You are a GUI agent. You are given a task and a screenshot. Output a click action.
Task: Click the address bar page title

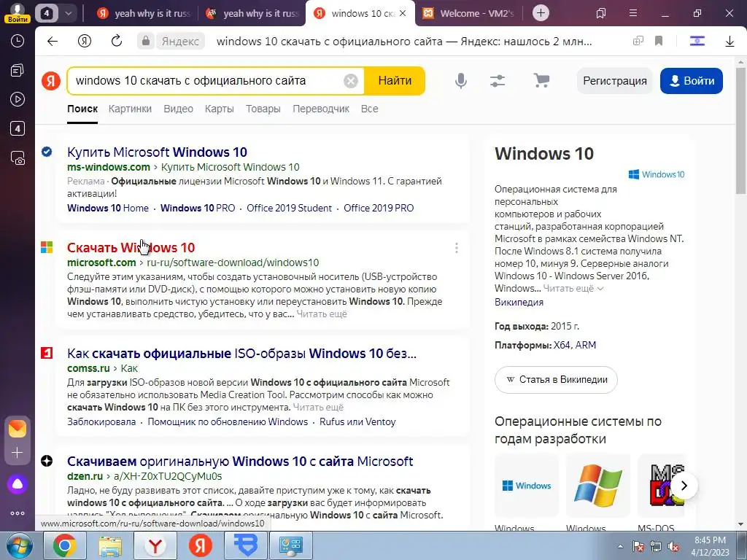(x=404, y=42)
